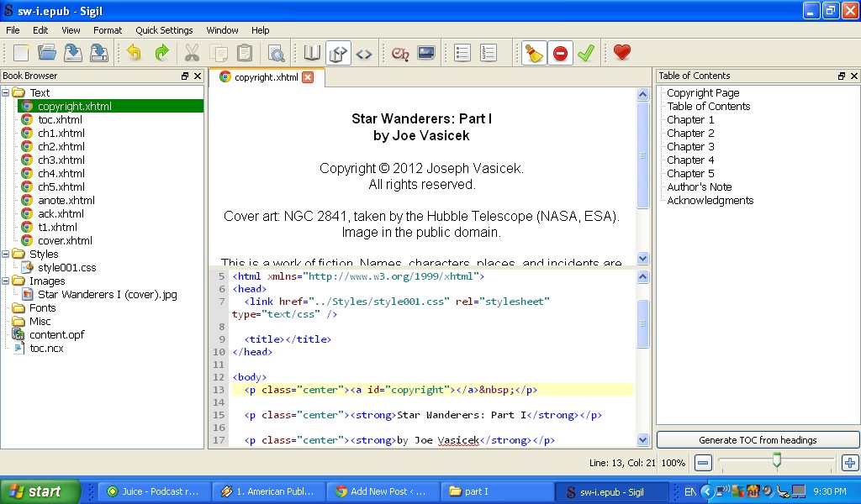
Task: Click the preview pane scroll down arrow
Action: [642, 258]
